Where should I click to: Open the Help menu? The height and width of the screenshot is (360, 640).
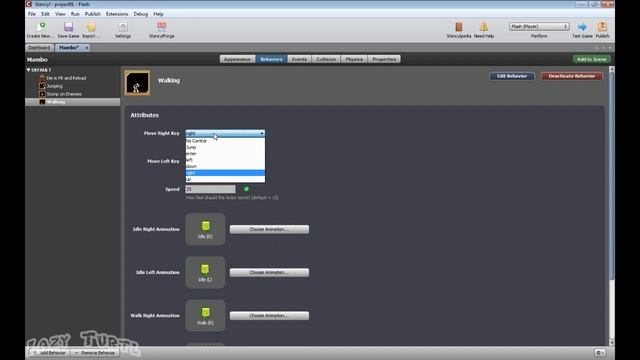point(158,14)
